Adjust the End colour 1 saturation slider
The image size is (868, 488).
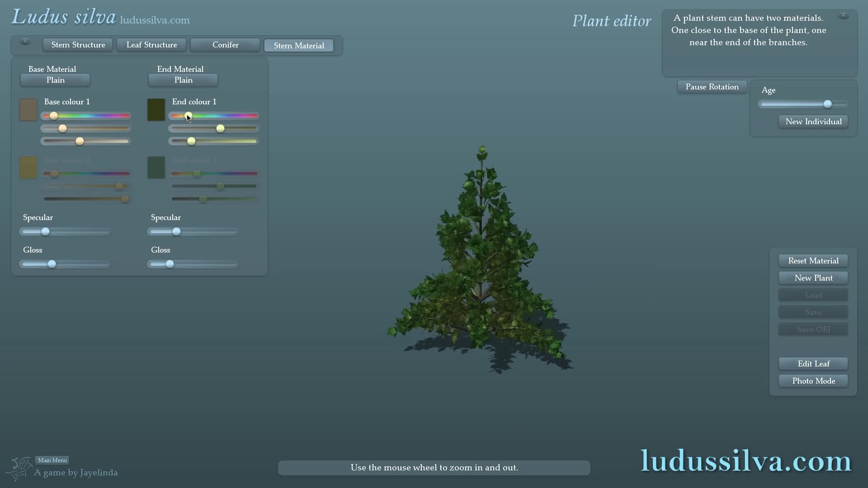(x=214, y=129)
